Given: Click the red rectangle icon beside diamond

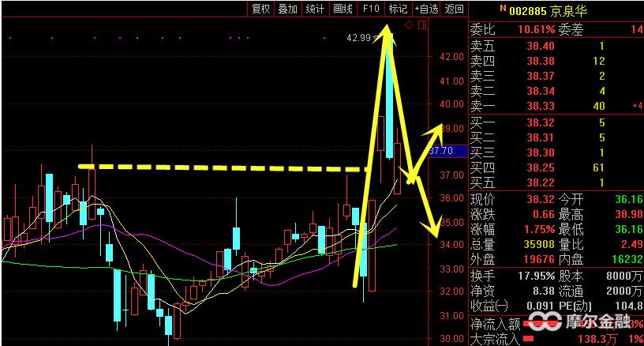Looking at the screenshot, I should click(x=422, y=25).
